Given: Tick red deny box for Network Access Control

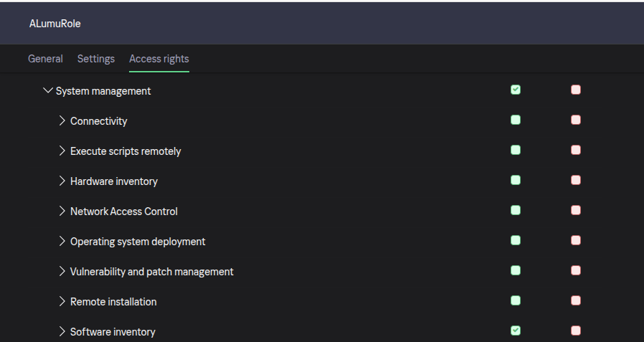Looking at the screenshot, I should coord(576,210).
